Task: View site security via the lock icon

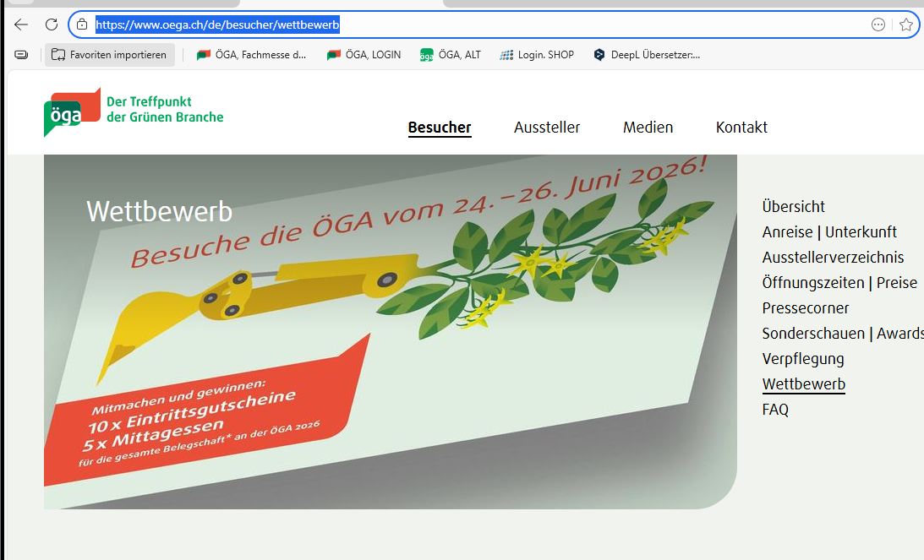Action: point(81,24)
